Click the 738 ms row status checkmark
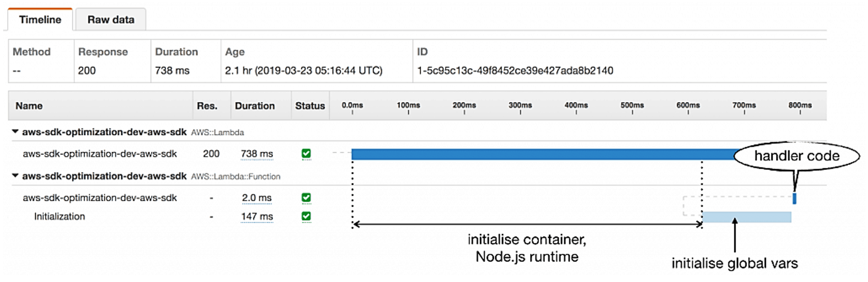 tap(306, 154)
